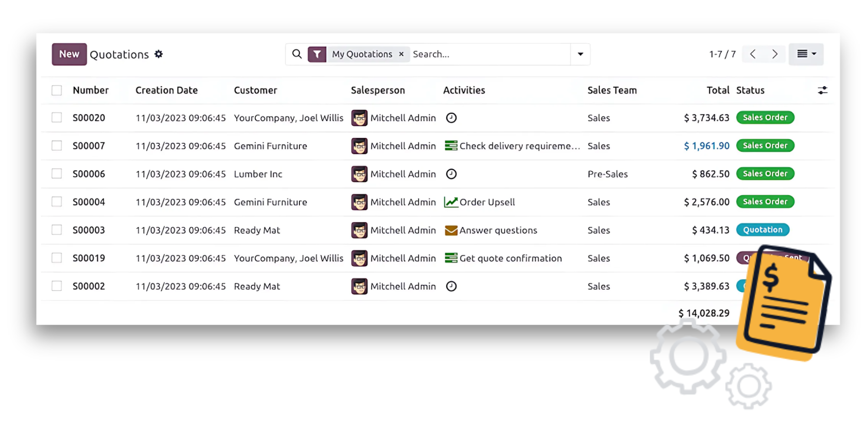This screenshot has width=868, height=428.
Task: Expand the search options dropdown arrow
Action: (580, 54)
